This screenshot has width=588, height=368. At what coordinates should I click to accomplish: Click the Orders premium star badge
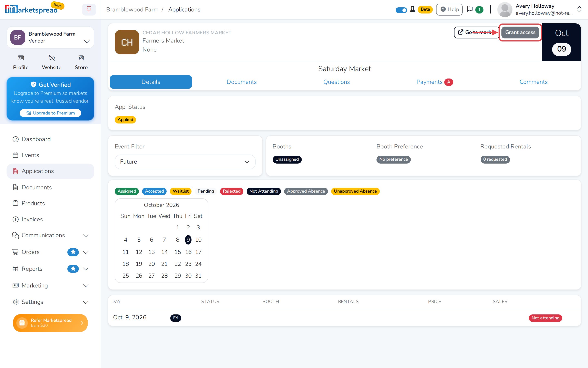[73, 252]
